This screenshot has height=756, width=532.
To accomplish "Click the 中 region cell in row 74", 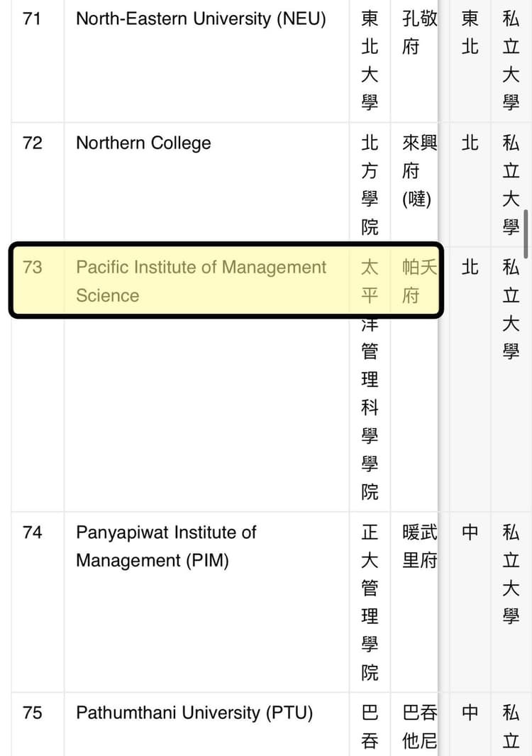I will click(x=470, y=532).
